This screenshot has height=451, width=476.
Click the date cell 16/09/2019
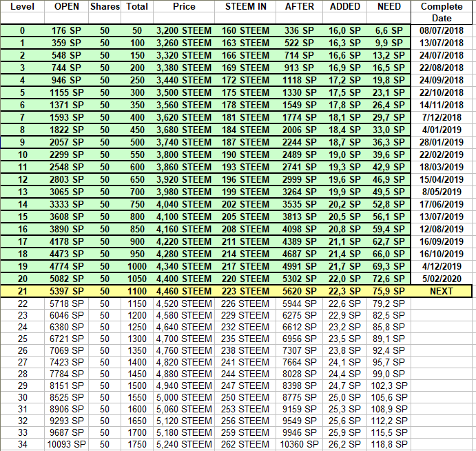tap(442, 242)
